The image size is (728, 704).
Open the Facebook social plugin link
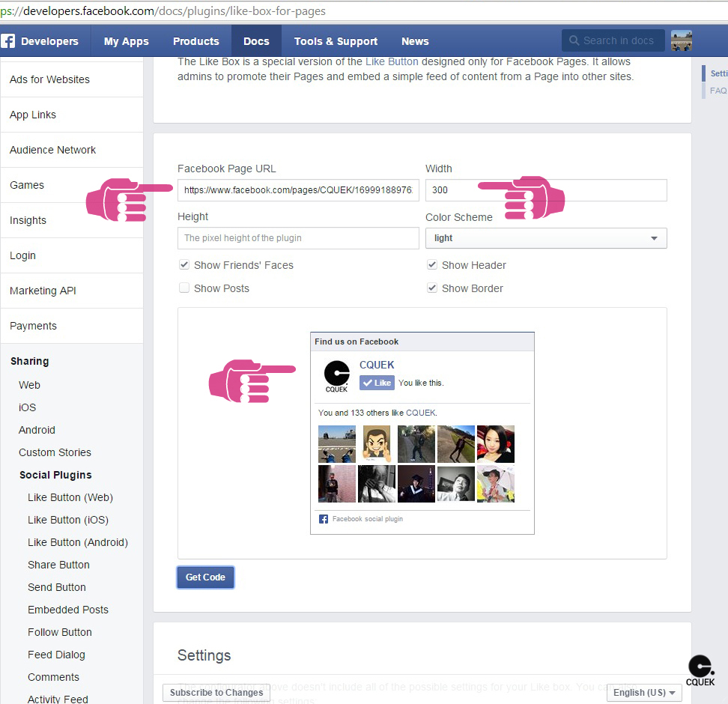coord(368,519)
